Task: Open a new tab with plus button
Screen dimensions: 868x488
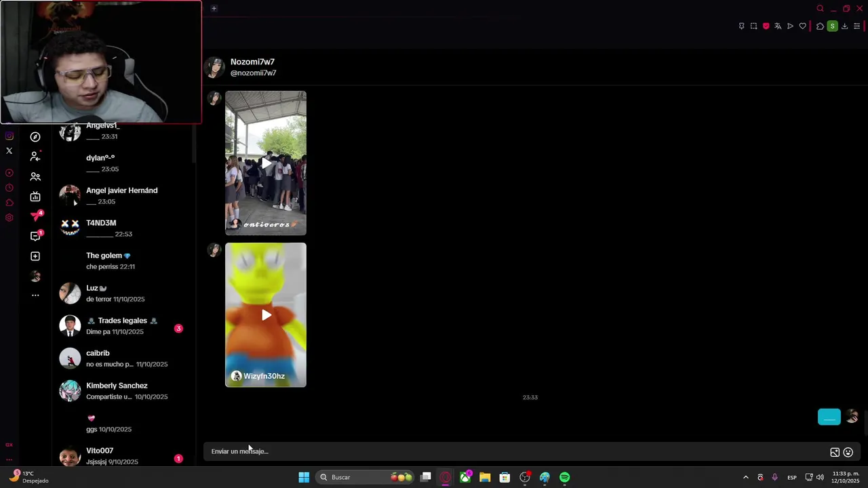Action: tap(214, 8)
